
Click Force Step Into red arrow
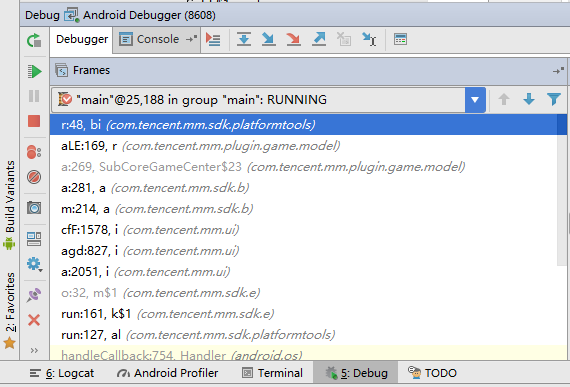(293, 39)
